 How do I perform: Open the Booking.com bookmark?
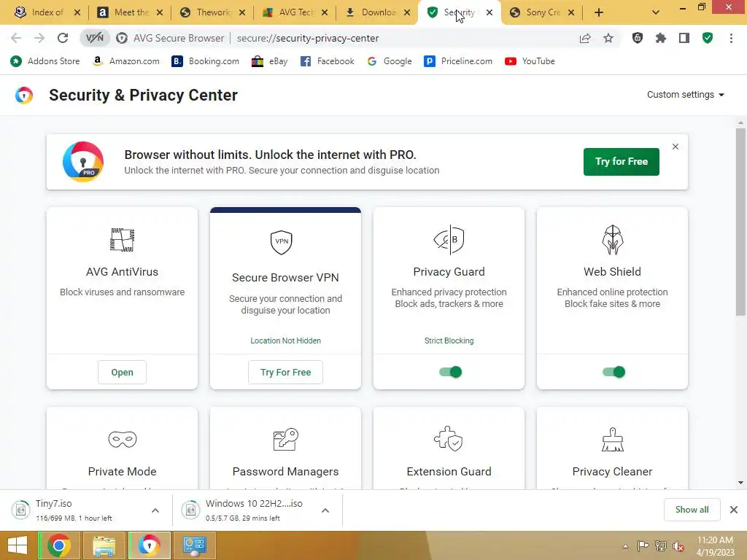[205, 61]
